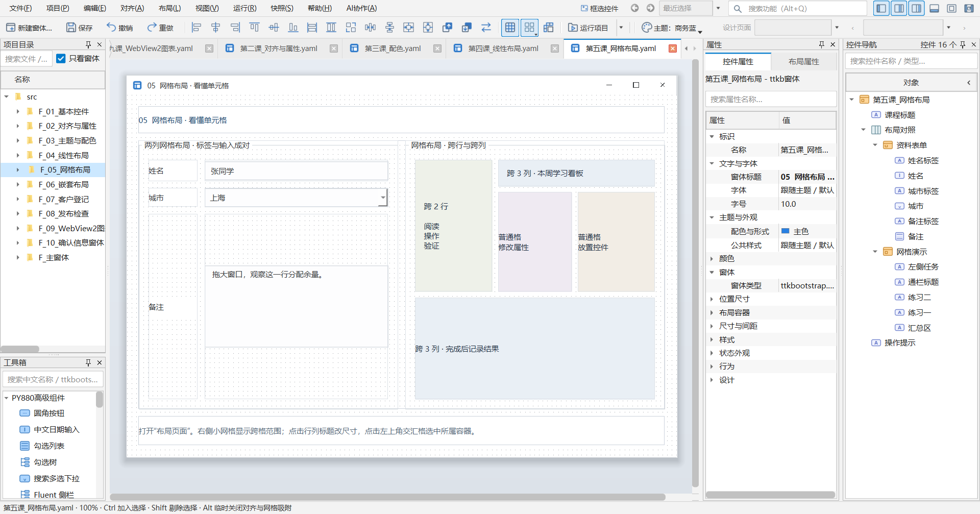
Task: Click the Undo button
Action: (x=119, y=28)
